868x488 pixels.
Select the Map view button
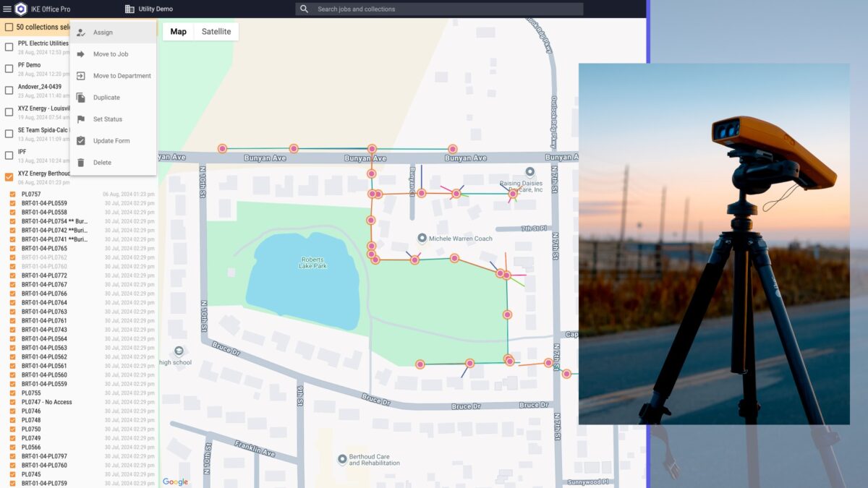click(178, 32)
